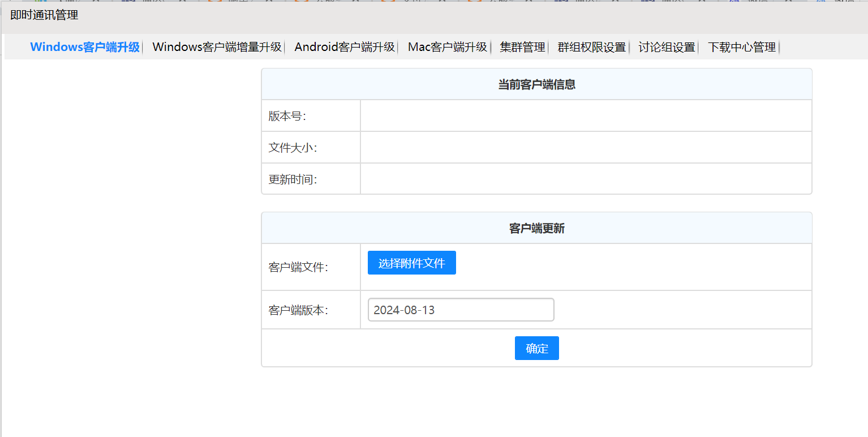Open 集群管理 tab
The image size is (868, 437).
(x=522, y=47)
